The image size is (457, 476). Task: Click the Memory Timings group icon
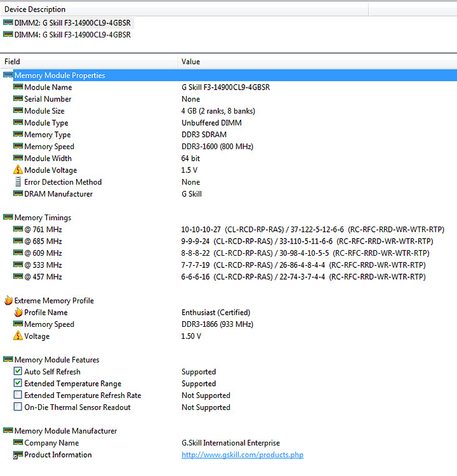point(8,217)
